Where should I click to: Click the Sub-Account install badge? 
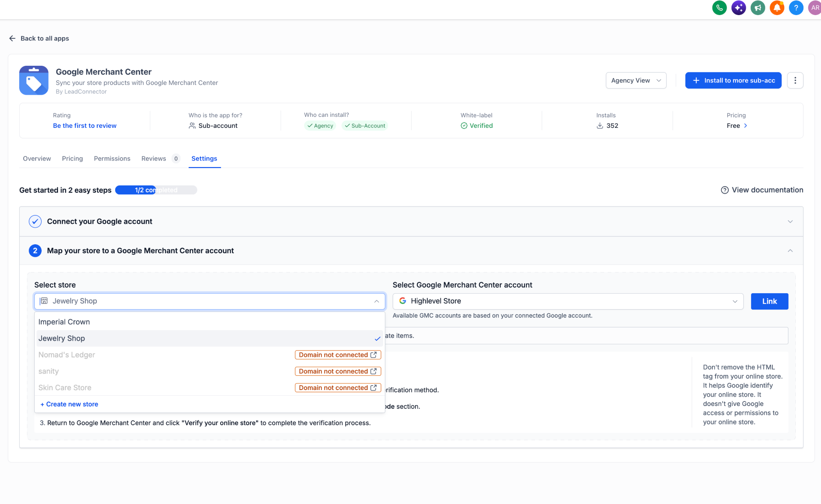coord(365,126)
